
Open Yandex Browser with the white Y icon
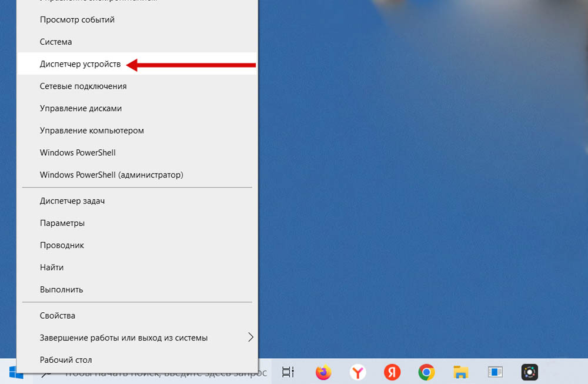click(x=358, y=372)
